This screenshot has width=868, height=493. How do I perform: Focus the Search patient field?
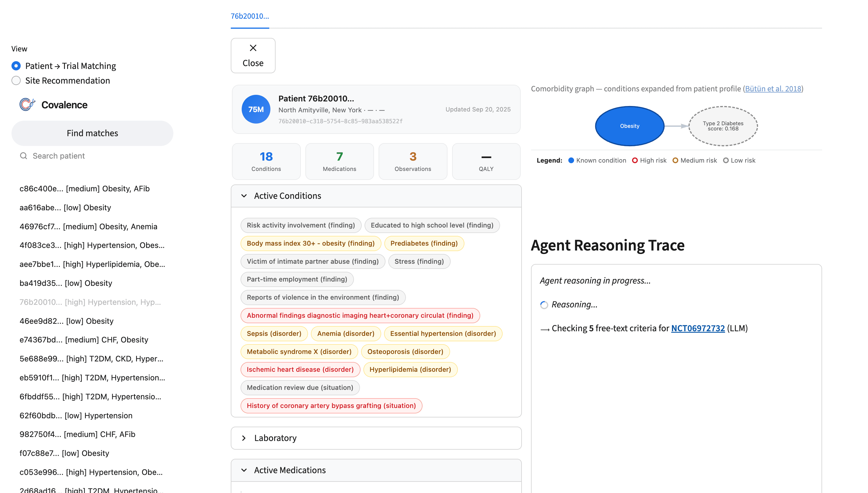pyautogui.click(x=92, y=156)
